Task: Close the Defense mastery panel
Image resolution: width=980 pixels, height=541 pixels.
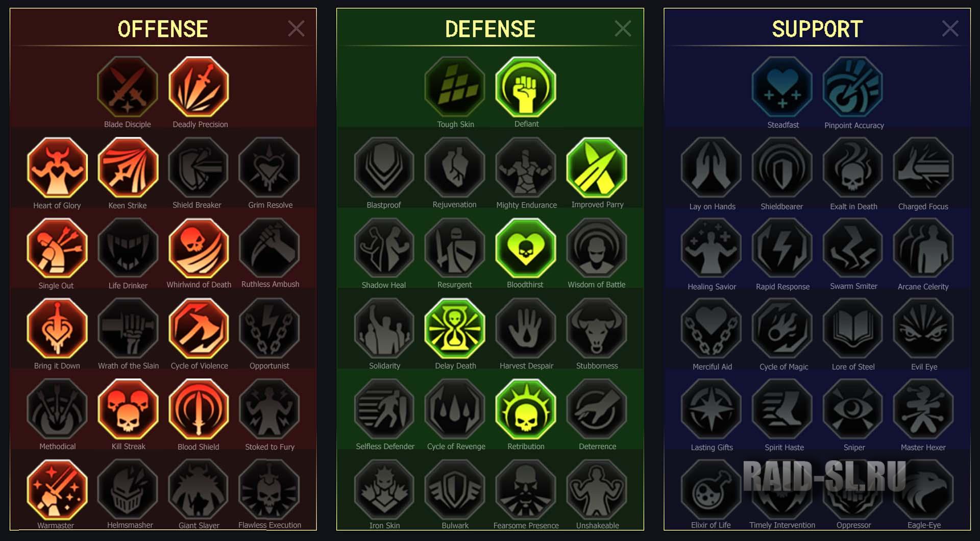Action: 623,29
